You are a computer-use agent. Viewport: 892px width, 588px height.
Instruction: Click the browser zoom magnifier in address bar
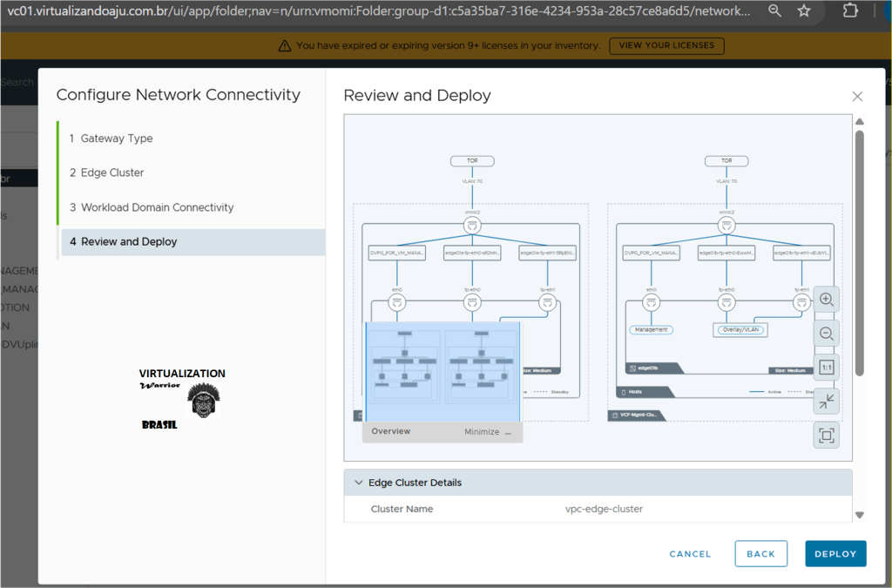tap(774, 11)
